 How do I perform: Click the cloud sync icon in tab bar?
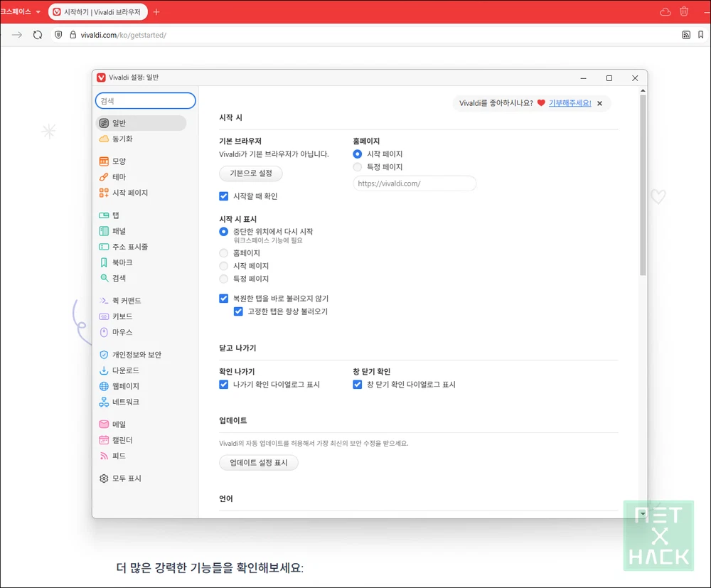pyautogui.click(x=665, y=12)
